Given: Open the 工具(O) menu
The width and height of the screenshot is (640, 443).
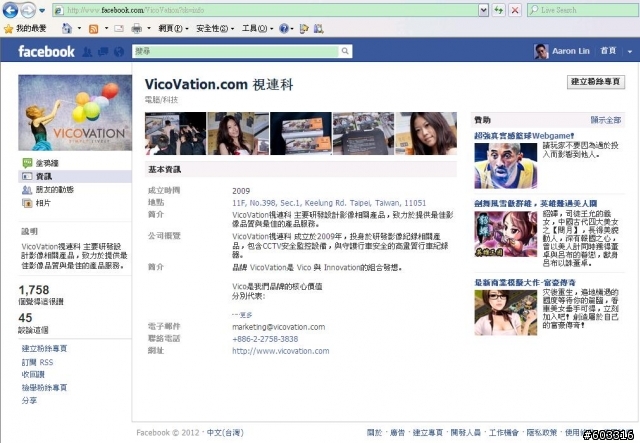Looking at the screenshot, I should pos(258,29).
